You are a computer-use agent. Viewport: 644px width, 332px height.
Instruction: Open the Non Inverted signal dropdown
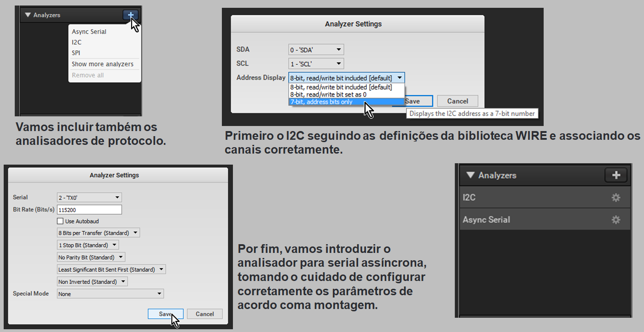tap(92, 281)
